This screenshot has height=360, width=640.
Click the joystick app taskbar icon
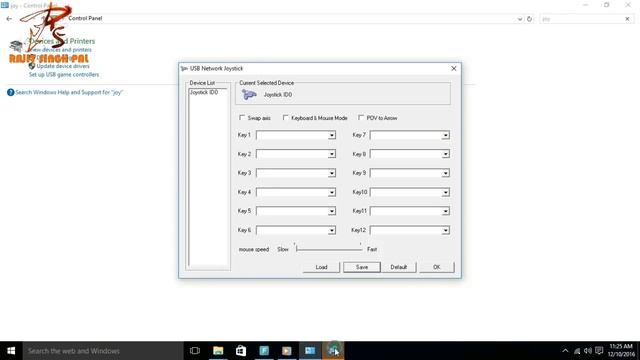(x=333, y=351)
